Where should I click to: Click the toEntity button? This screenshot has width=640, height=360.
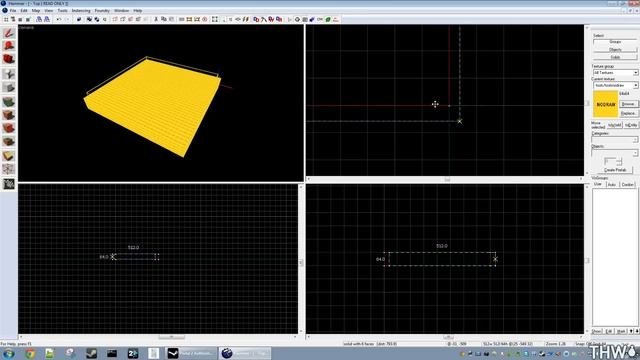(x=631, y=125)
